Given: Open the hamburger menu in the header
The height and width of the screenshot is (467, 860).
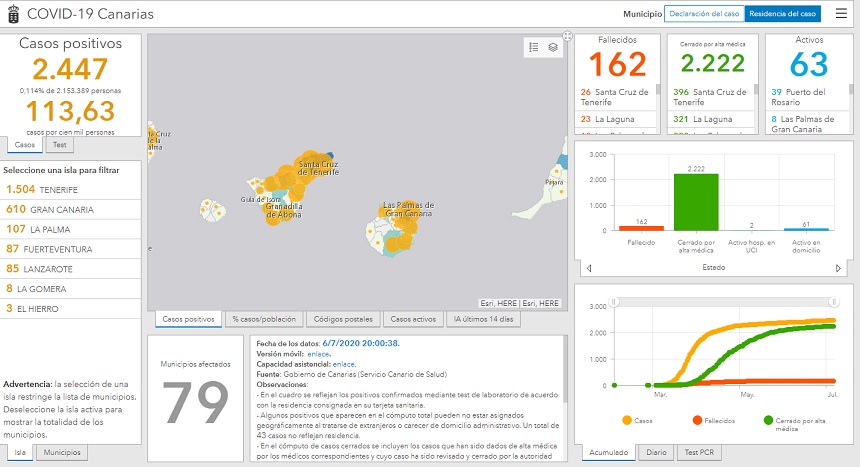Looking at the screenshot, I should point(841,14).
